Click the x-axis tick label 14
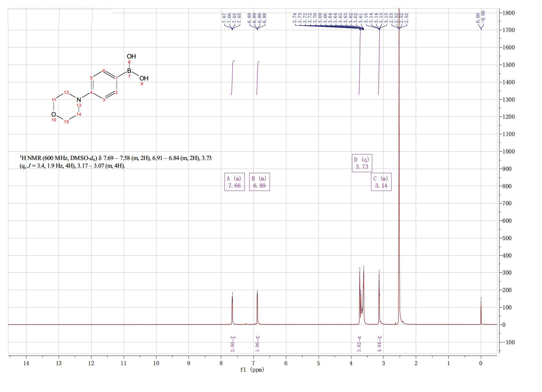Viewport: 542px width, 392px height. click(26, 363)
